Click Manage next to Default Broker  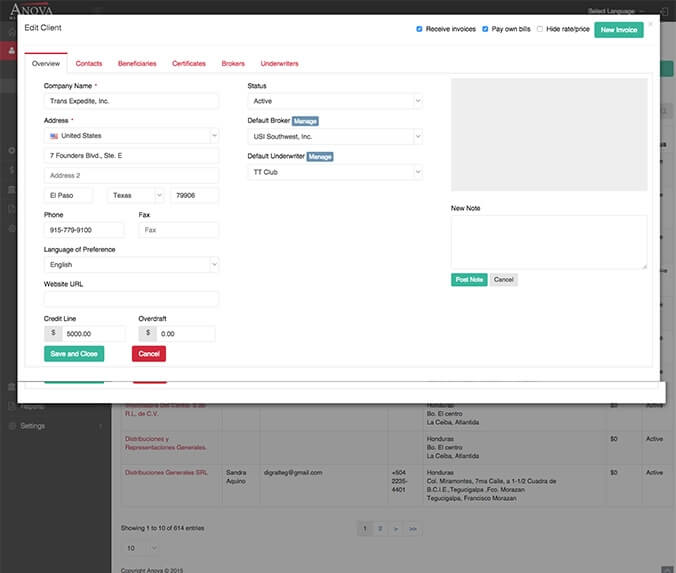[305, 121]
